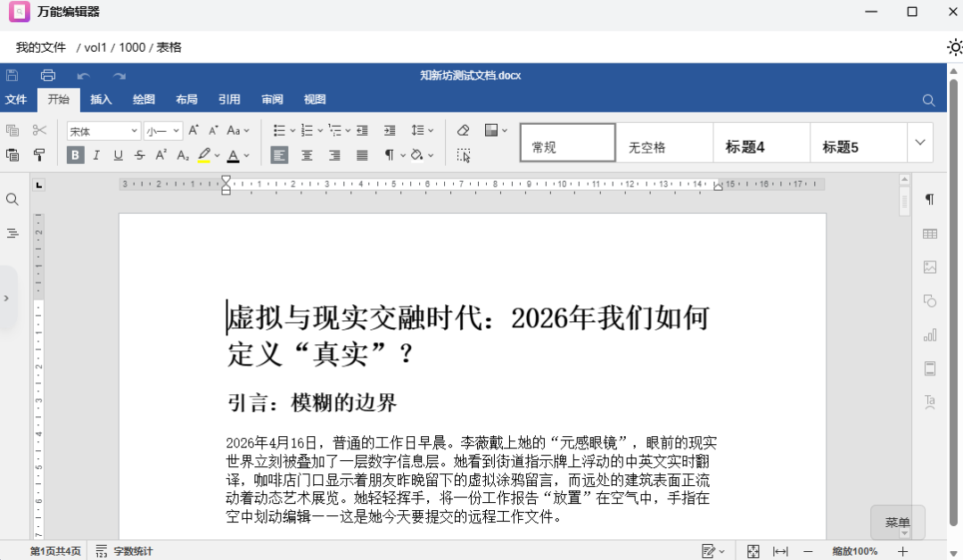Apply the 标题4 style
This screenshot has width=963, height=560.
[761, 143]
